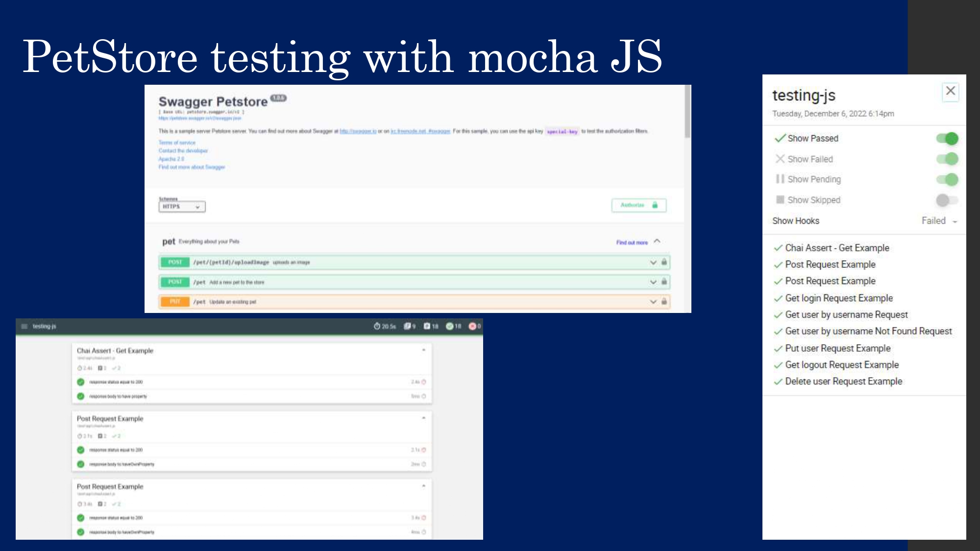Click the pause icon next to Show Pending
980x551 pixels.
780,179
